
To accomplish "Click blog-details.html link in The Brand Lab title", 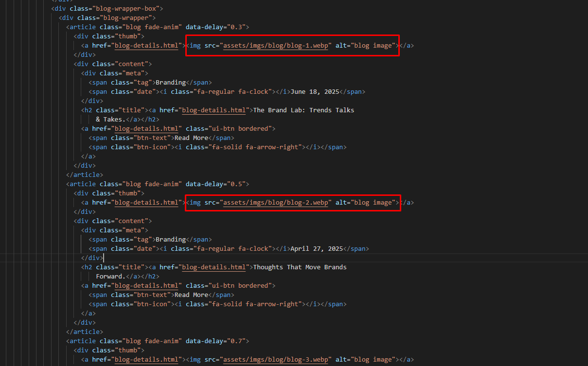I will coord(214,110).
